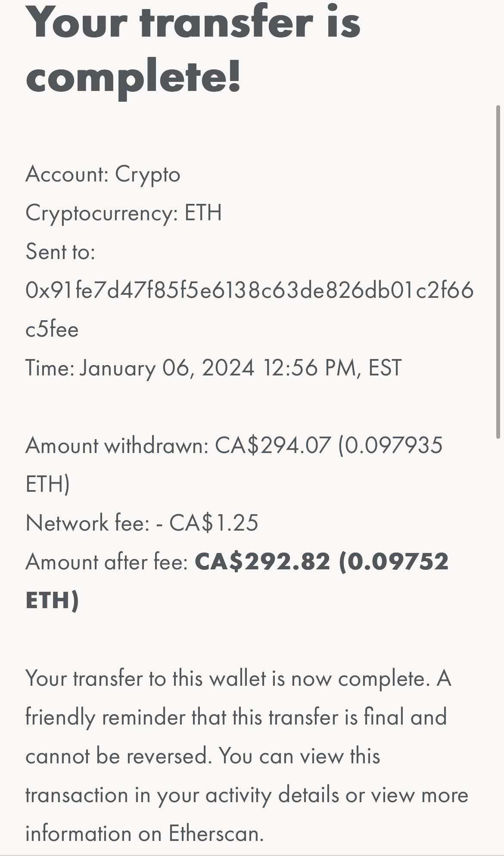This screenshot has width=504, height=856.
Task: Click the "Account: Crypto" line
Action: coord(103,175)
